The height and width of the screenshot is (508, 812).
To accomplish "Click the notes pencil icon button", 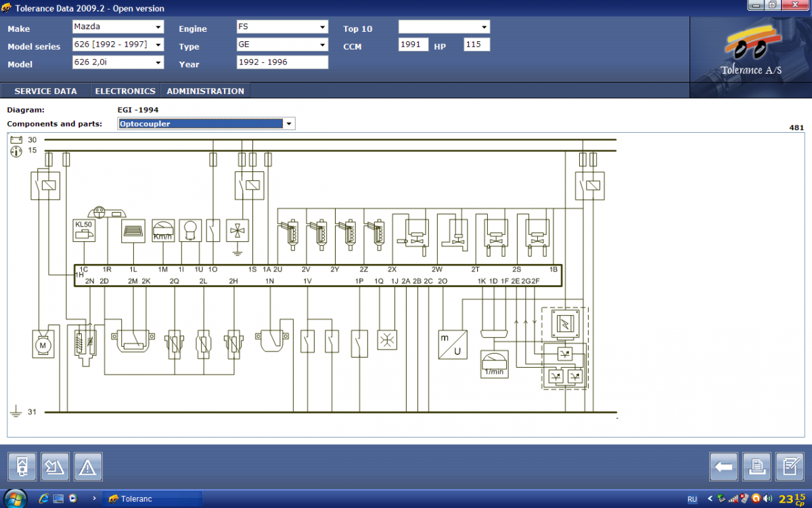I will (790, 467).
